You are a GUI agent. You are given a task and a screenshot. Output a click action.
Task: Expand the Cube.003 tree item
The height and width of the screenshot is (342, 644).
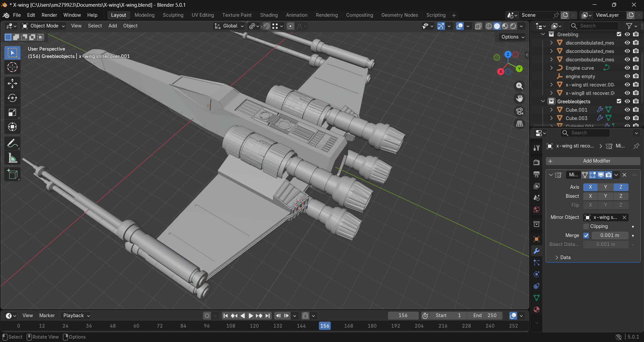(551, 118)
